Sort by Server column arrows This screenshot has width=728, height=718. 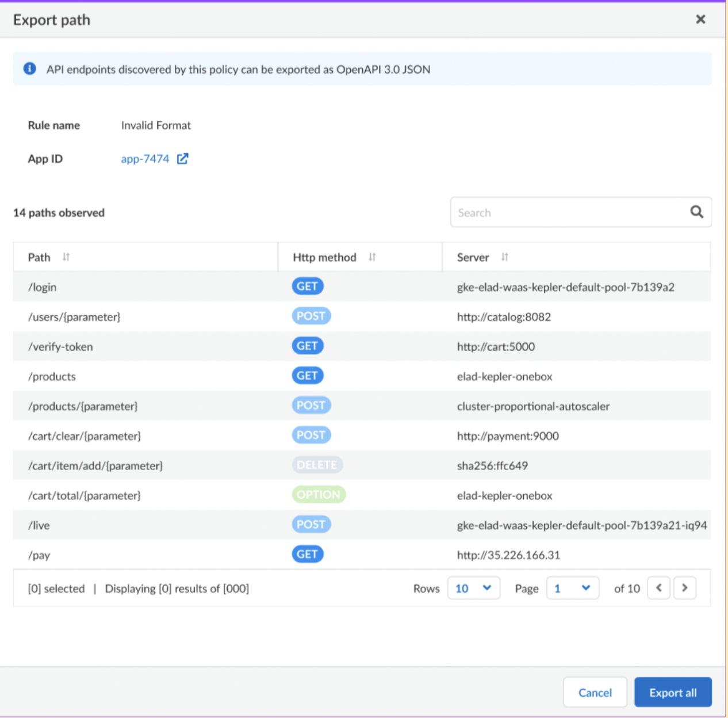(x=504, y=257)
